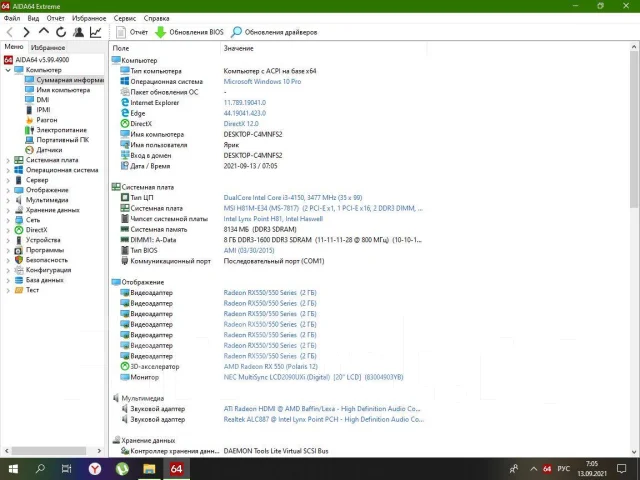Expand the DirectX tree node
640x480 pixels.
(x=8, y=230)
